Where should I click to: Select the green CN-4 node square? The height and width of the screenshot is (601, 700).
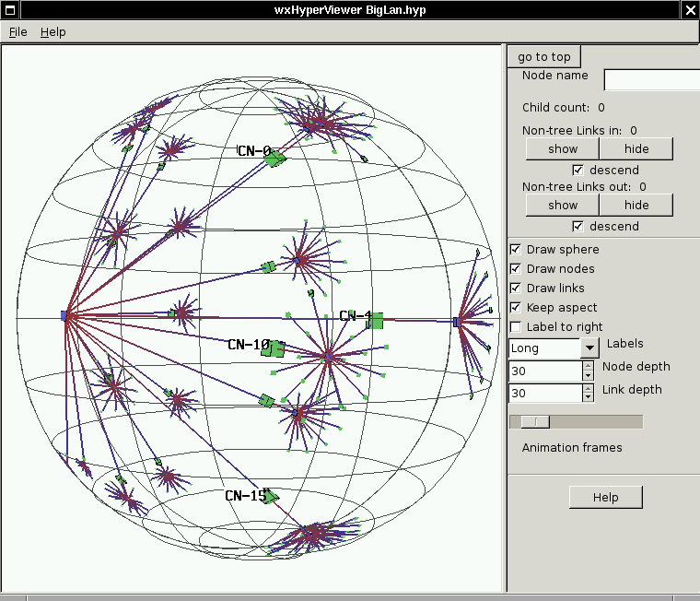(x=374, y=321)
